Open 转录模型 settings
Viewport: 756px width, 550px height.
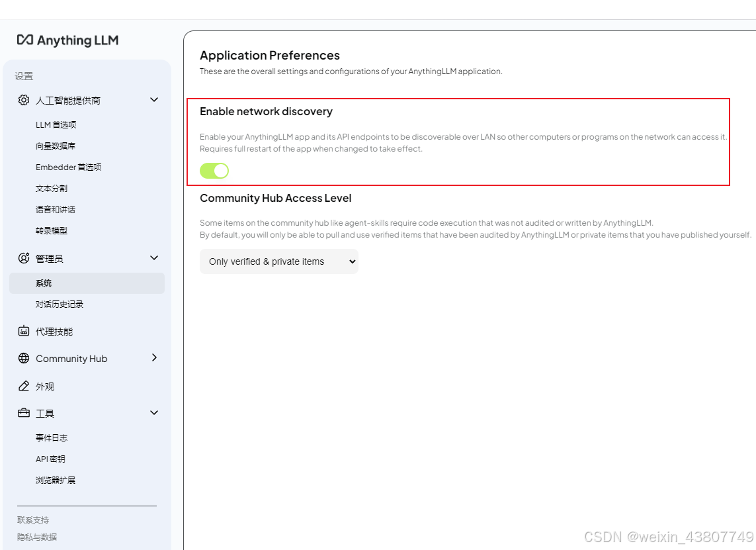(x=52, y=231)
